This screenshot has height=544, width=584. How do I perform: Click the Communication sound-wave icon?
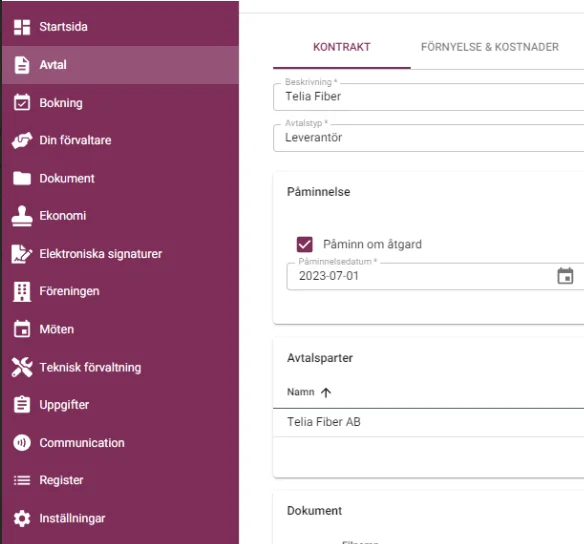pos(22,443)
